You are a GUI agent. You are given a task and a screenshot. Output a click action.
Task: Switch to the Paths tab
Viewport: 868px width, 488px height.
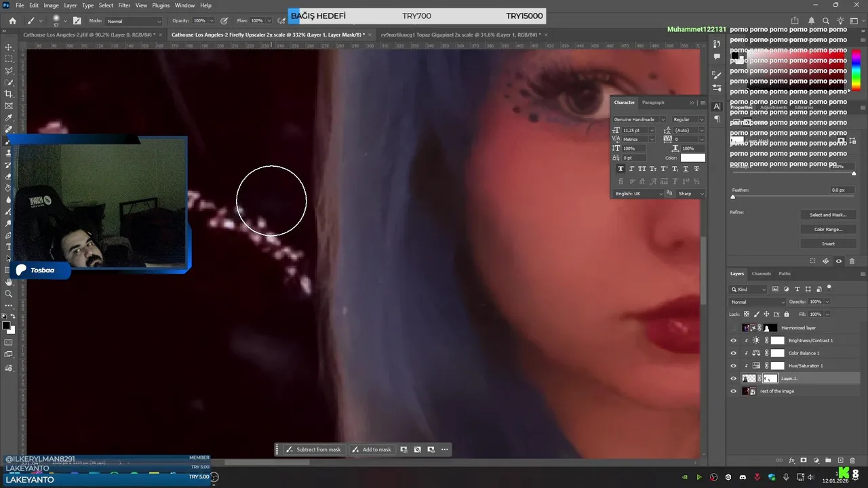point(785,274)
